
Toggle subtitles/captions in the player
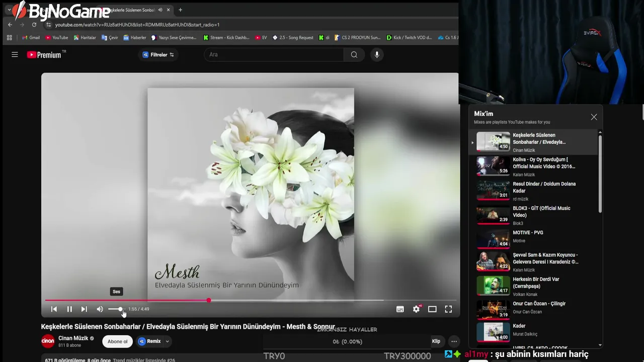[x=400, y=309]
